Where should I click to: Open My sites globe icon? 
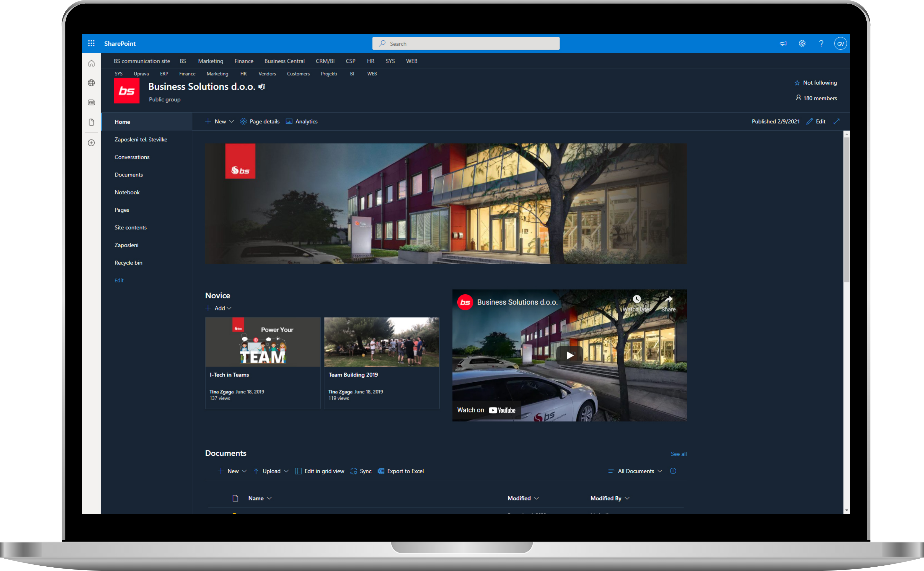pyautogui.click(x=91, y=83)
